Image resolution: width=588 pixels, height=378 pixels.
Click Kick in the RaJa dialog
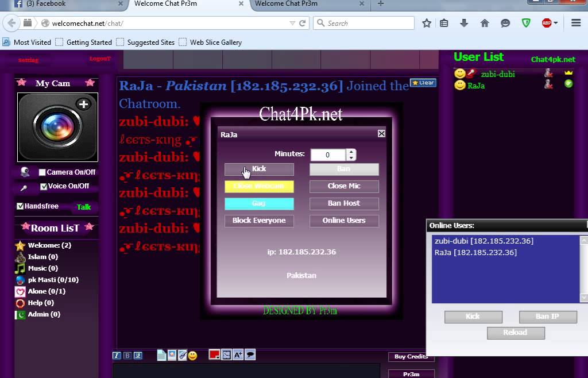[259, 169]
